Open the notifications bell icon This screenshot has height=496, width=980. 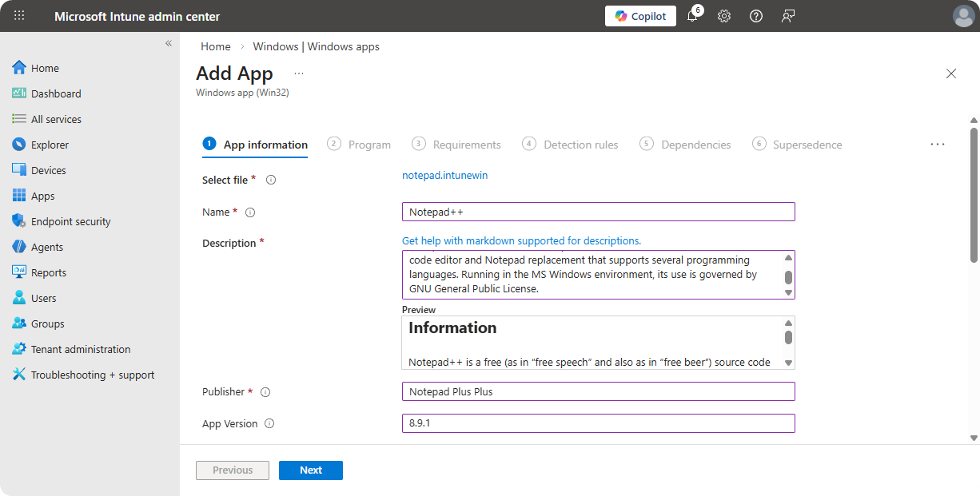coord(692,16)
